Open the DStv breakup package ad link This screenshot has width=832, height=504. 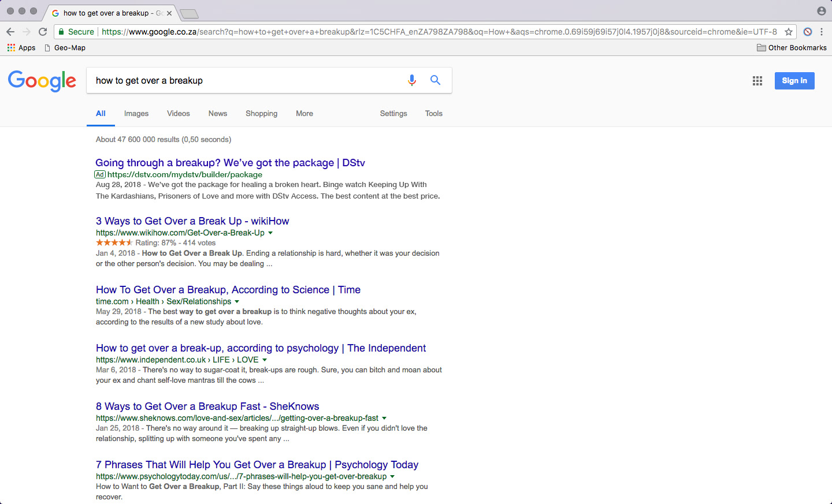click(230, 163)
